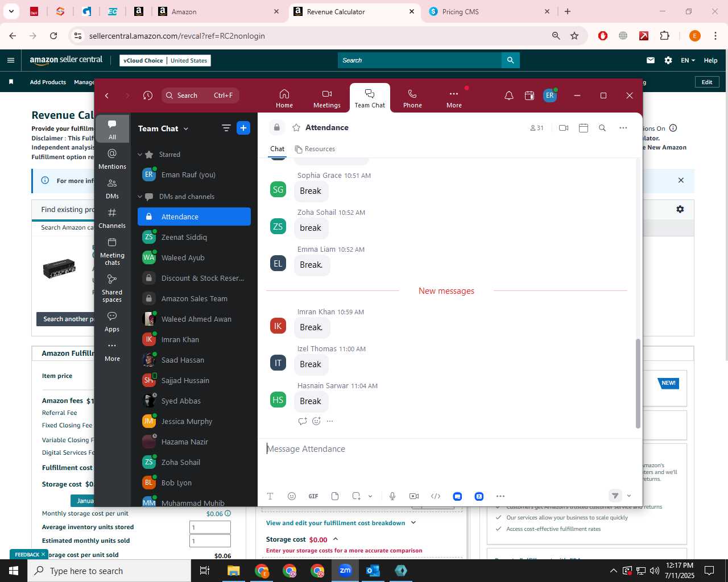Open GIF picker in message composer
728x582 pixels.
[313, 496]
